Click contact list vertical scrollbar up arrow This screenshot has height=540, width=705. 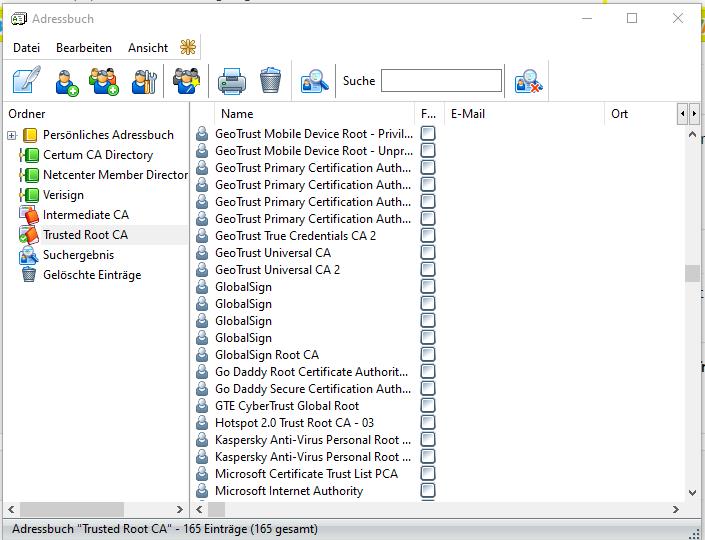click(692, 134)
